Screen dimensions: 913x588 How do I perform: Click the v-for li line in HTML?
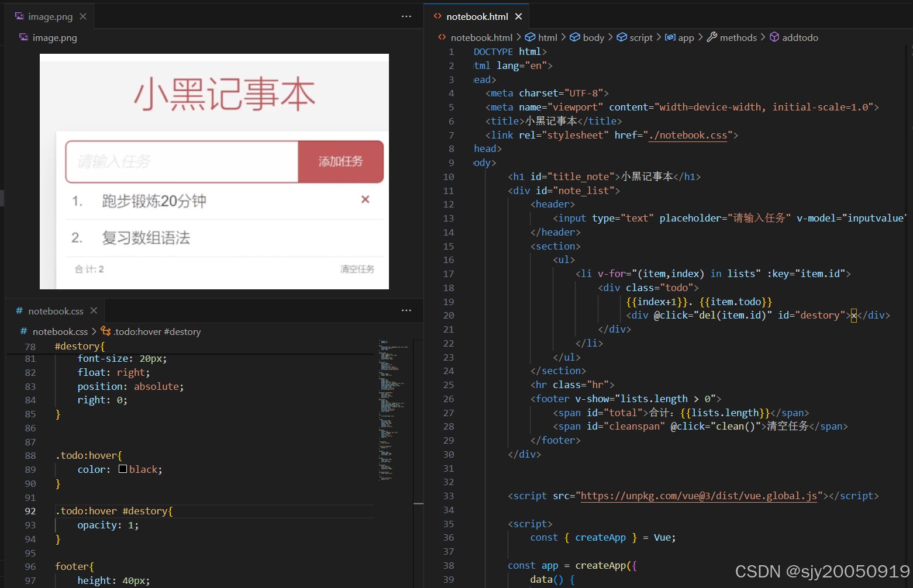[x=713, y=274]
